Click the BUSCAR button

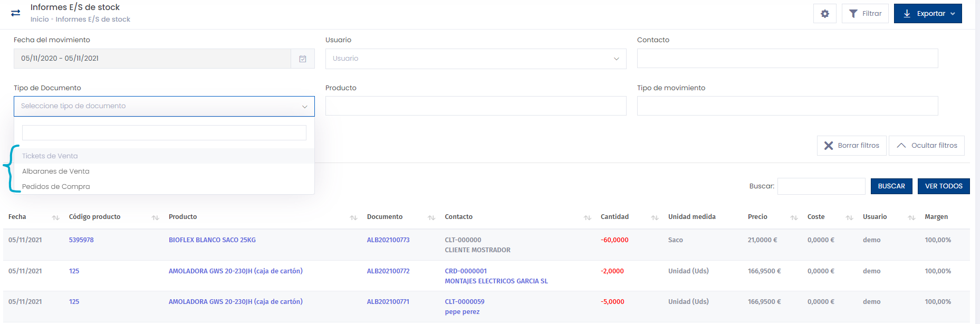(x=891, y=186)
